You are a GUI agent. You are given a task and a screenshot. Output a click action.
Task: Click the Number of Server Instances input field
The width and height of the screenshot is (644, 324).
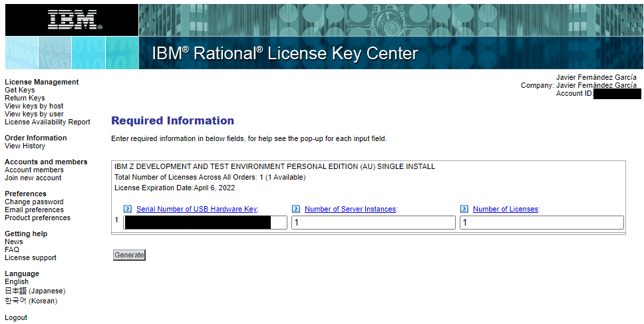tap(373, 223)
